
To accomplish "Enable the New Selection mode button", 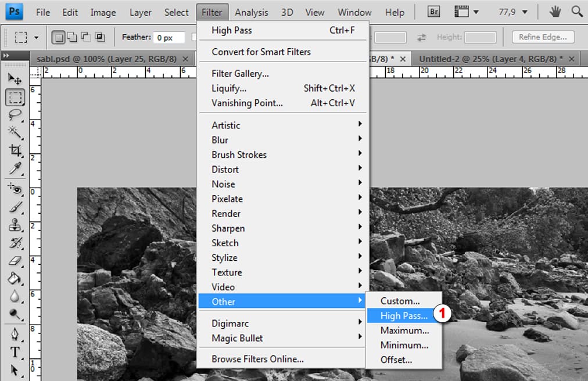I will click(58, 38).
